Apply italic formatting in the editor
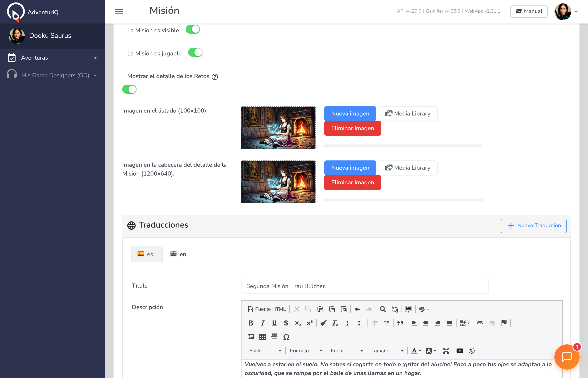This screenshot has width=588, height=378. tap(262, 323)
